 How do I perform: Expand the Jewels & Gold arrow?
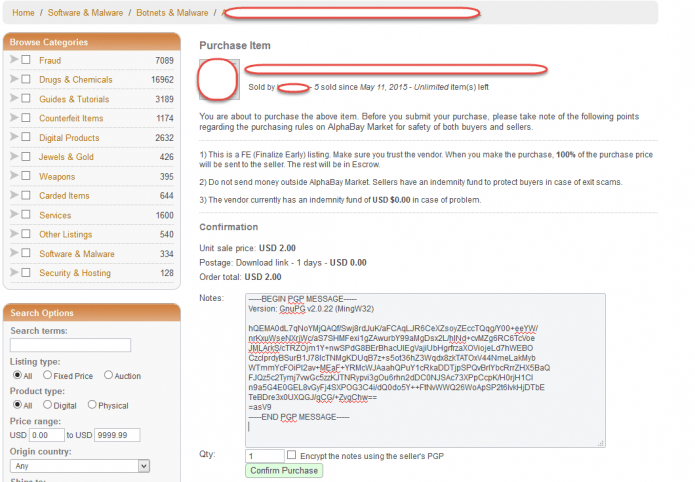pyautogui.click(x=14, y=156)
